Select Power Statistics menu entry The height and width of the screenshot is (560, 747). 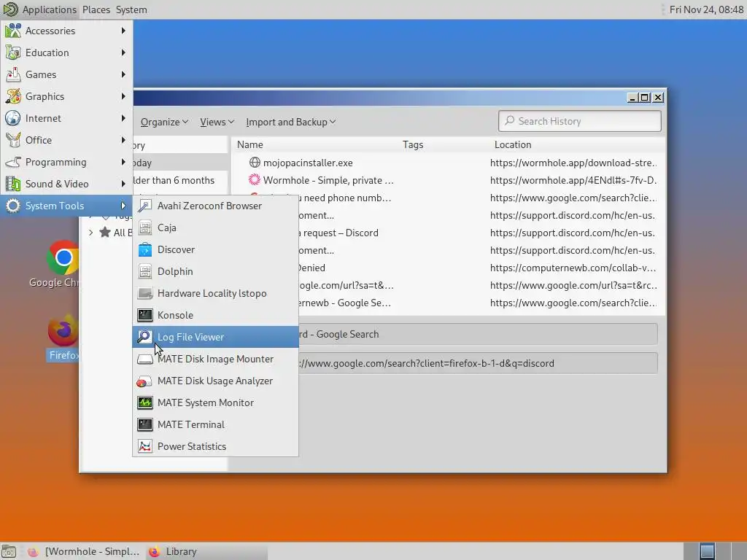point(215,447)
